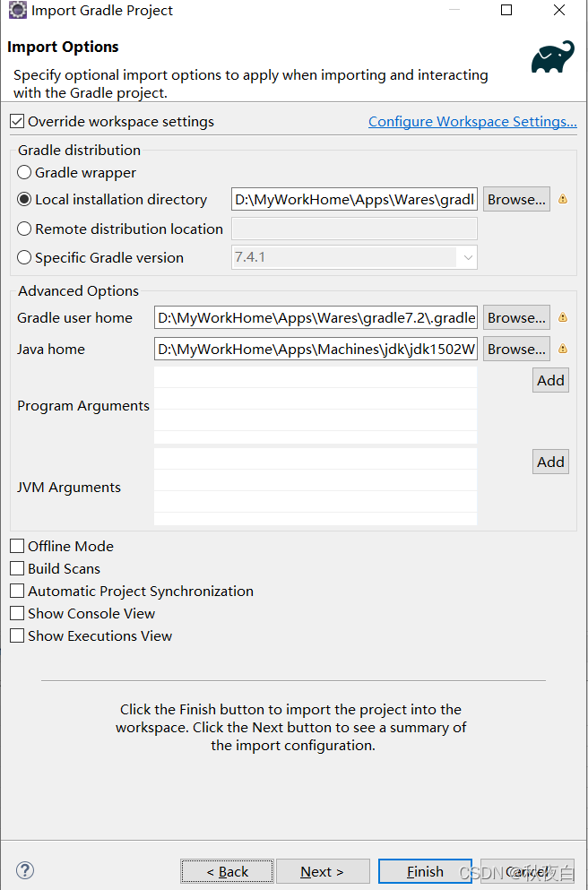This screenshot has height=890, width=588.
Task: Open Configure Workspace Settings link
Action: [472, 122]
